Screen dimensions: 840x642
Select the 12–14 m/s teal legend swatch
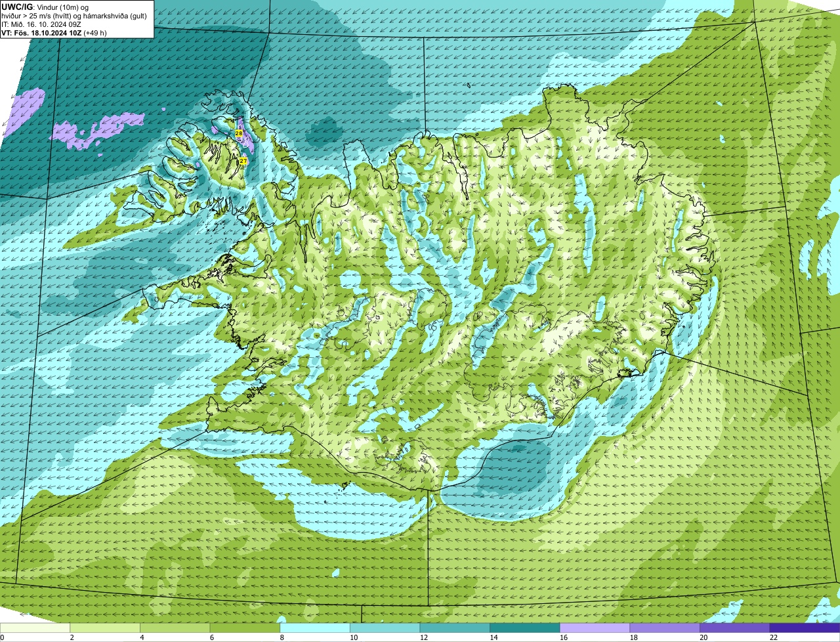(455, 628)
